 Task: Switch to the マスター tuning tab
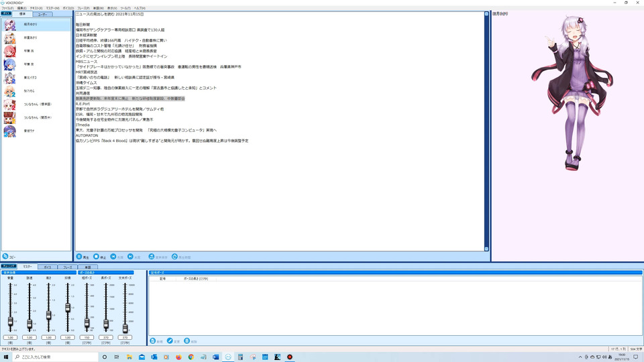(x=27, y=267)
